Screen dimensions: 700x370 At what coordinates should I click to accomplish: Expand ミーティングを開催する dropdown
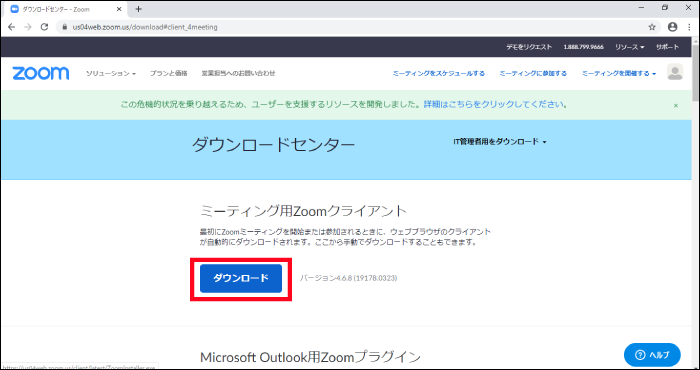point(619,73)
